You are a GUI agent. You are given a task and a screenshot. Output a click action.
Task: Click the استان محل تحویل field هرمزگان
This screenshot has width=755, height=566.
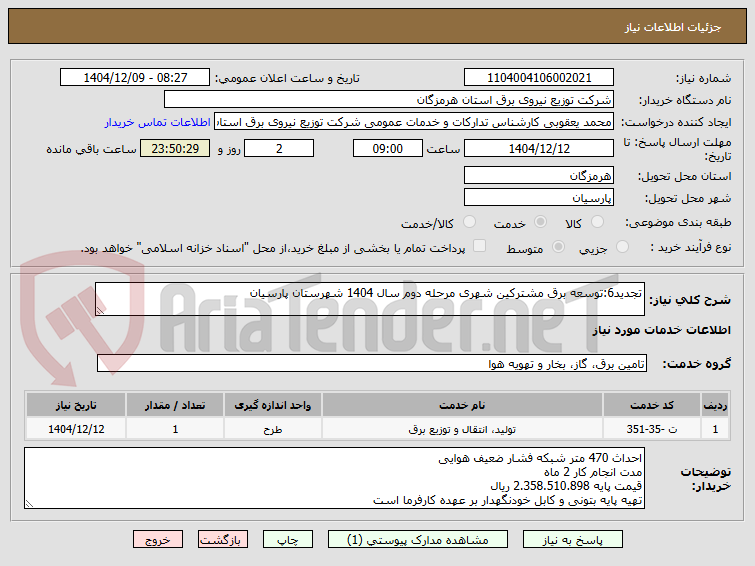coord(539,175)
